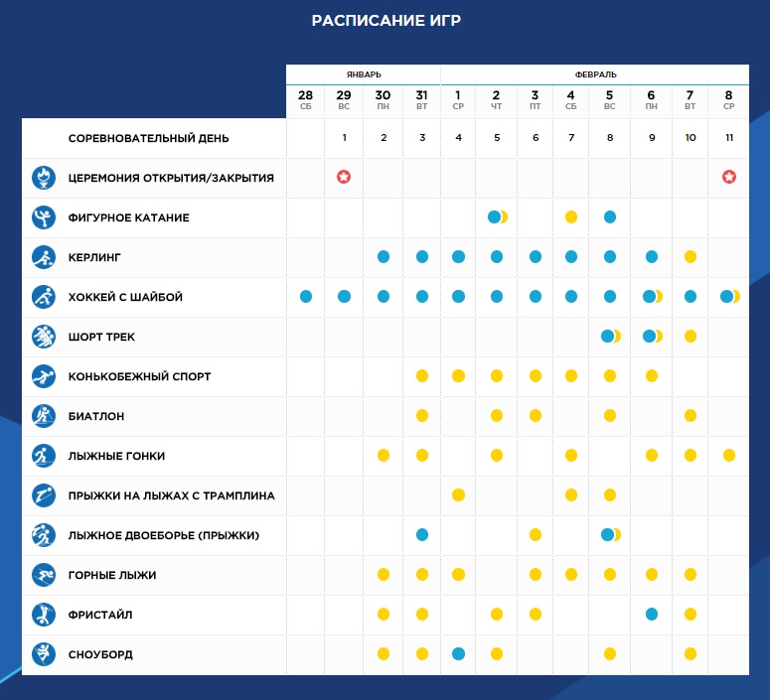Click red closing ceremony star on February 8
This screenshot has height=700, width=770.
point(729,177)
